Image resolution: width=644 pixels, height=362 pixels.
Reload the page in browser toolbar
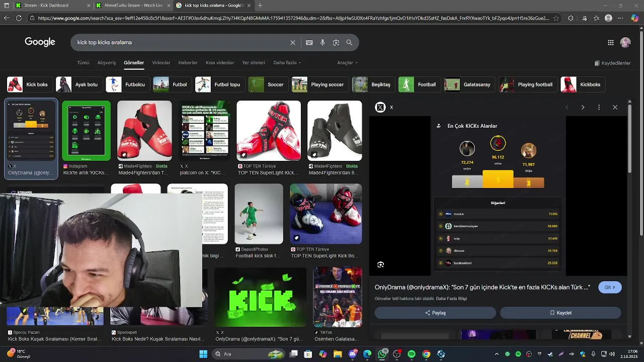coord(19,18)
